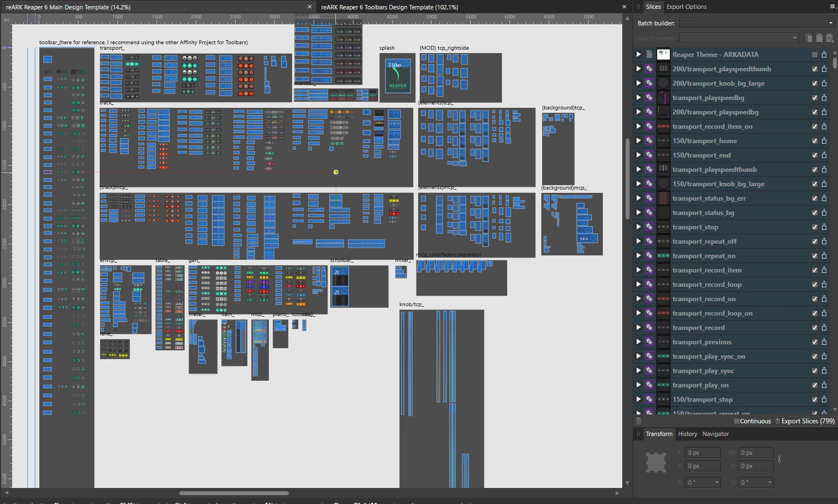Toggle checkbox for Reaper Theme - ARKADATA slice
The image size is (838, 504).
pos(814,55)
